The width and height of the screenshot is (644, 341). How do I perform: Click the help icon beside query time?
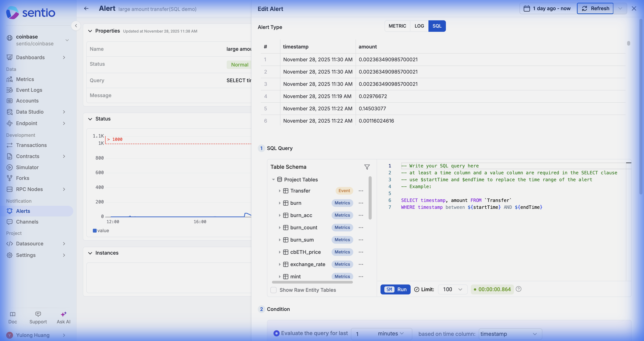point(519,289)
